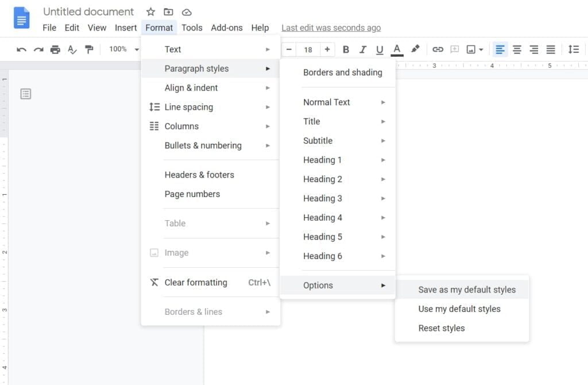Click 'Last edit was seconds ago' link
The height and width of the screenshot is (385, 588).
pos(331,28)
